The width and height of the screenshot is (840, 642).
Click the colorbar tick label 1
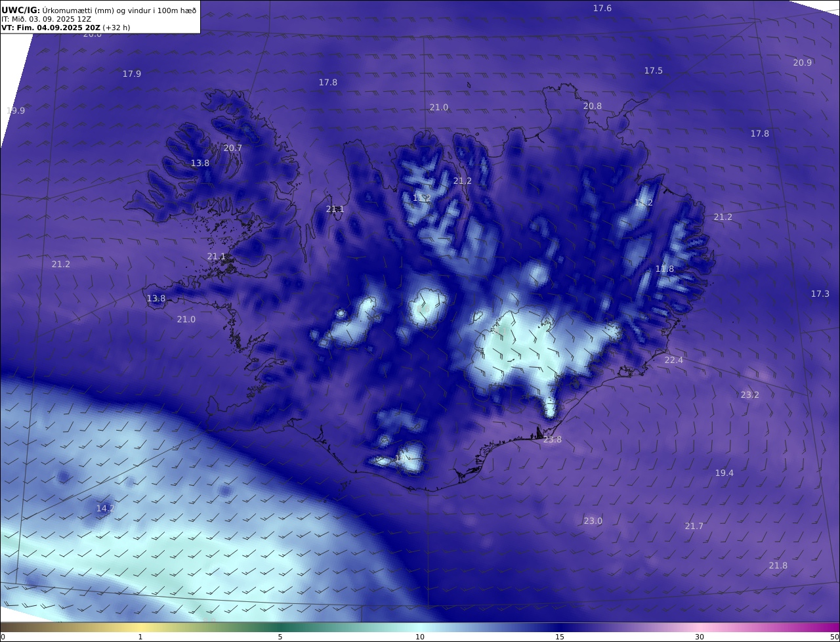point(140,637)
